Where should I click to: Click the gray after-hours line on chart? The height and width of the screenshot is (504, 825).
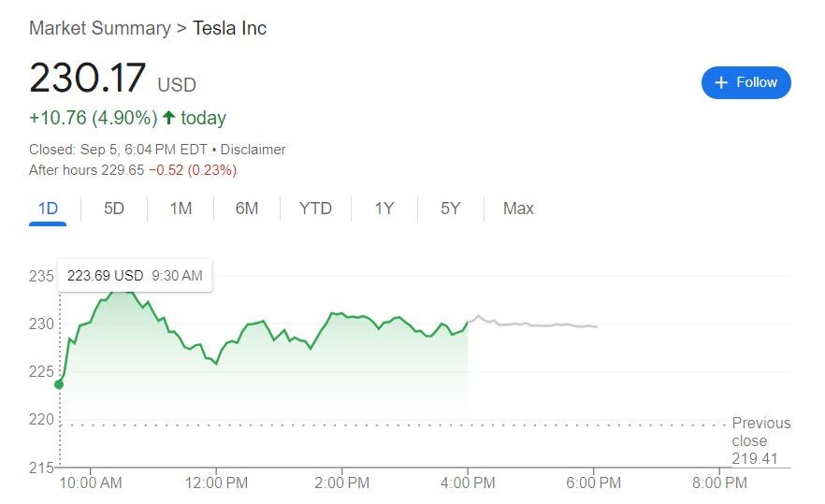533,324
